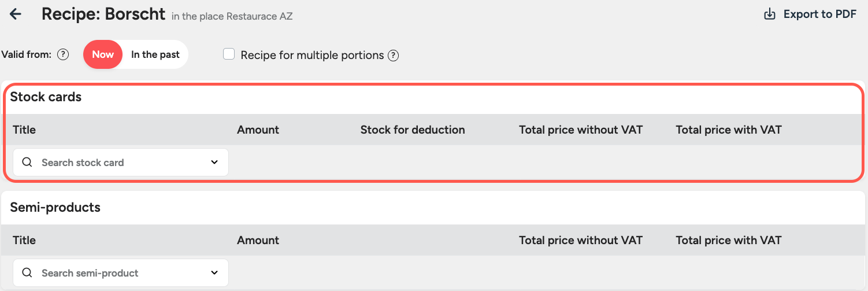The image size is (868, 291).
Task: Click the Restaurace AZ place text
Action: (x=259, y=16)
